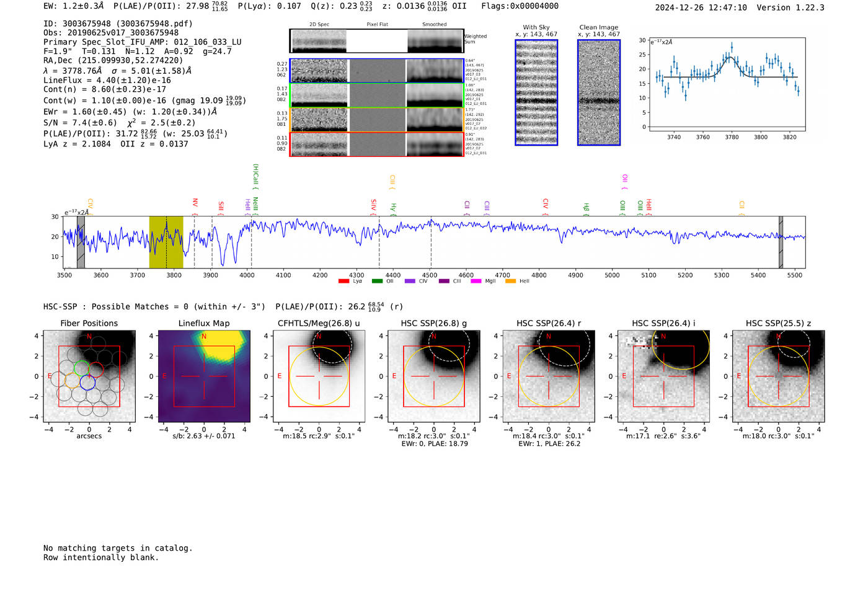
Task: Click the OII green legend swatch
Action: point(377,282)
